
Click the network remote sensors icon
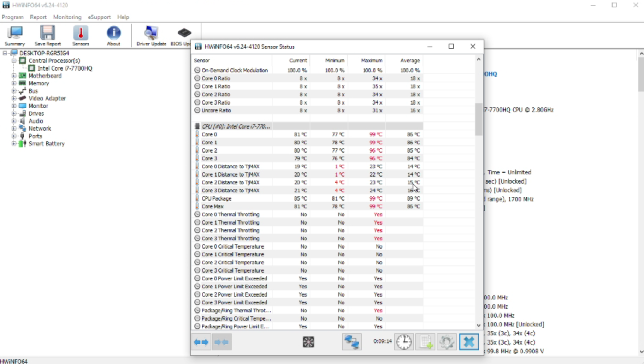point(352,342)
